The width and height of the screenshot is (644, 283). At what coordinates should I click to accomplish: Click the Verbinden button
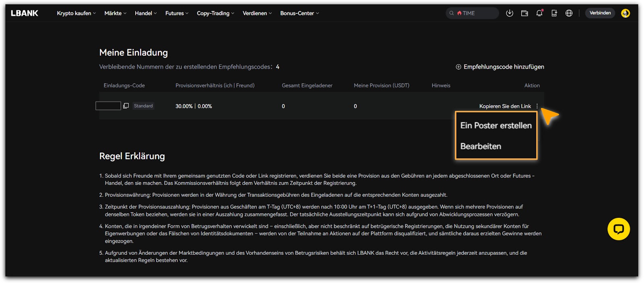coord(600,13)
